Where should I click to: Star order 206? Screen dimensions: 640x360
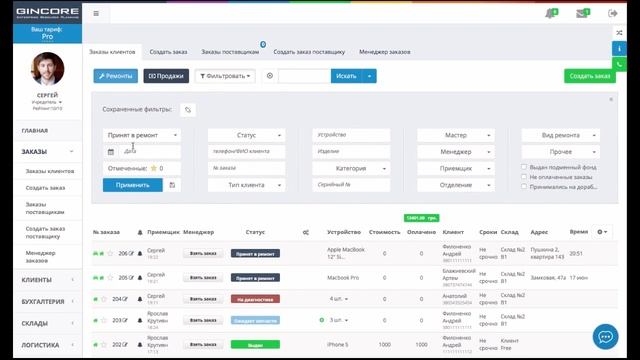point(110,253)
